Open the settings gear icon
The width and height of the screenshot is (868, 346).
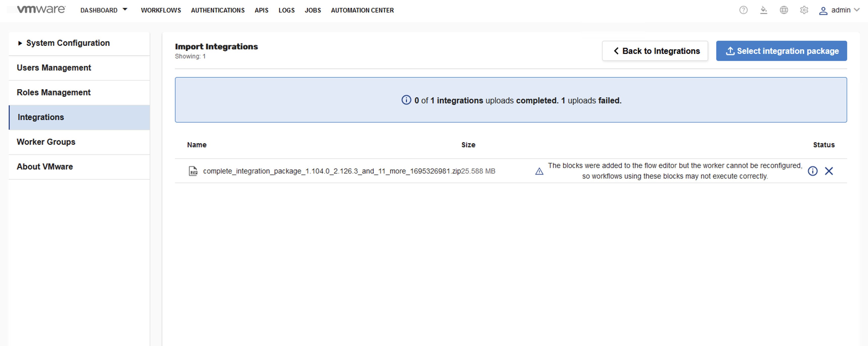804,10
